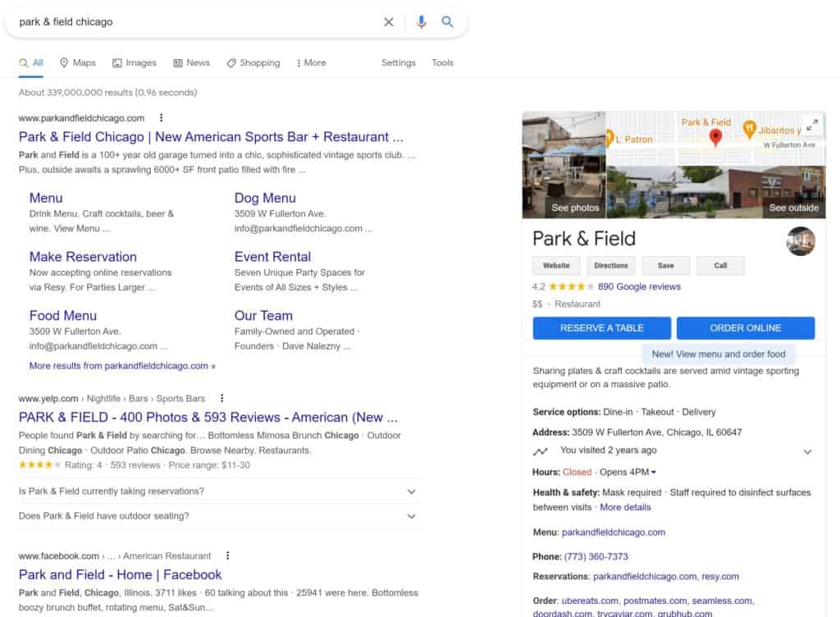The width and height of the screenshot is (840, 617).
Task: Open options for parkandfieldchicago.com result
Action: [162, 118]
